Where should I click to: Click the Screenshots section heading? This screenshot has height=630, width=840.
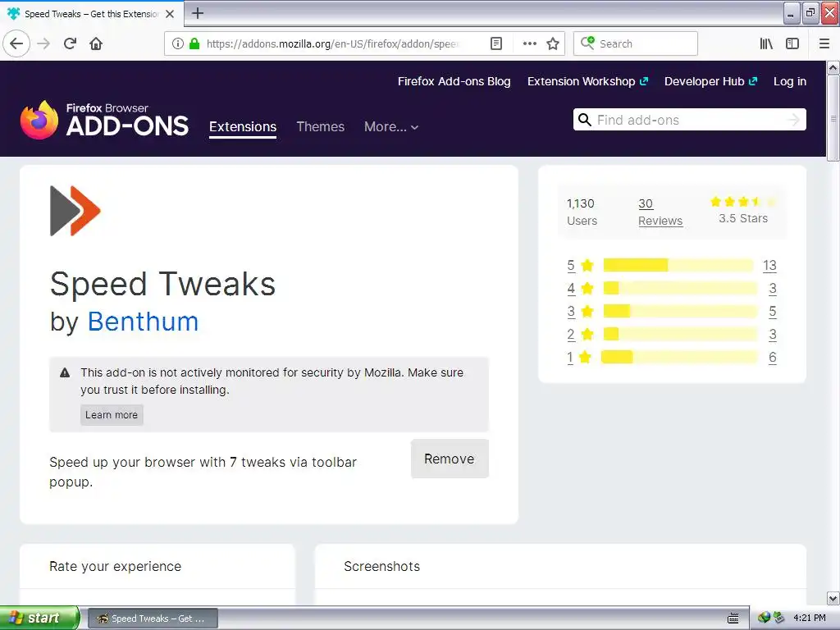pyautogui.click(x=382, y=566)
